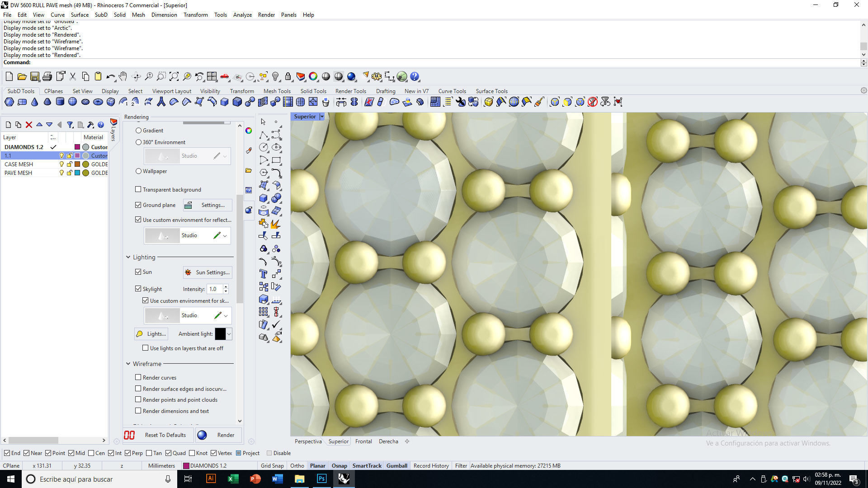Click Sun Settings button
This screenshot has height=488, width=868.
coord(208,272)
